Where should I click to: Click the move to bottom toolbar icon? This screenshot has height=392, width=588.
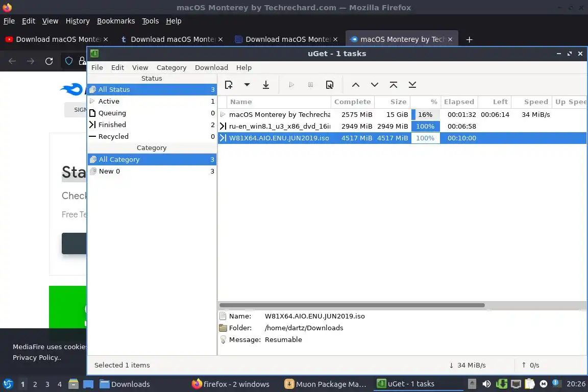point(412,85)
